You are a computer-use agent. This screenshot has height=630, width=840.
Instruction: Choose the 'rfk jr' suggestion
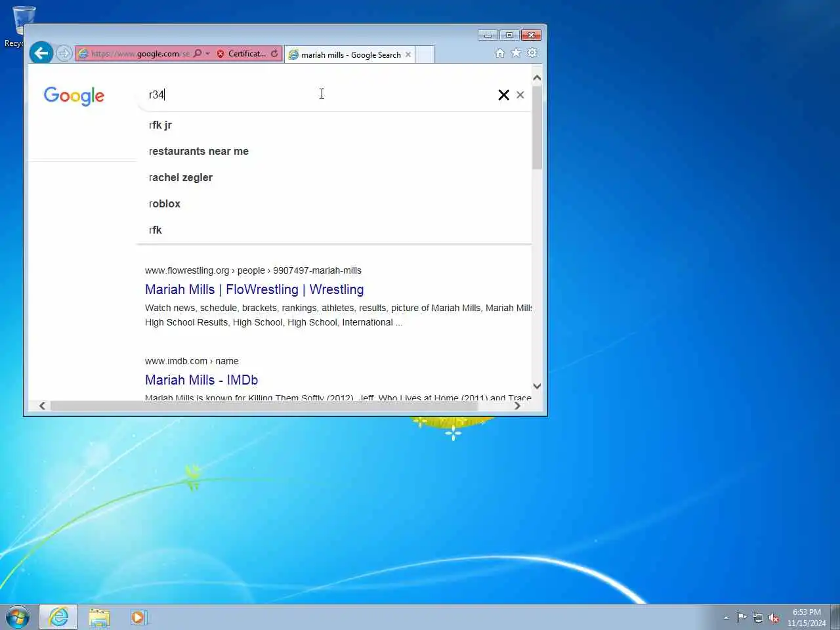tap(333, 125)
